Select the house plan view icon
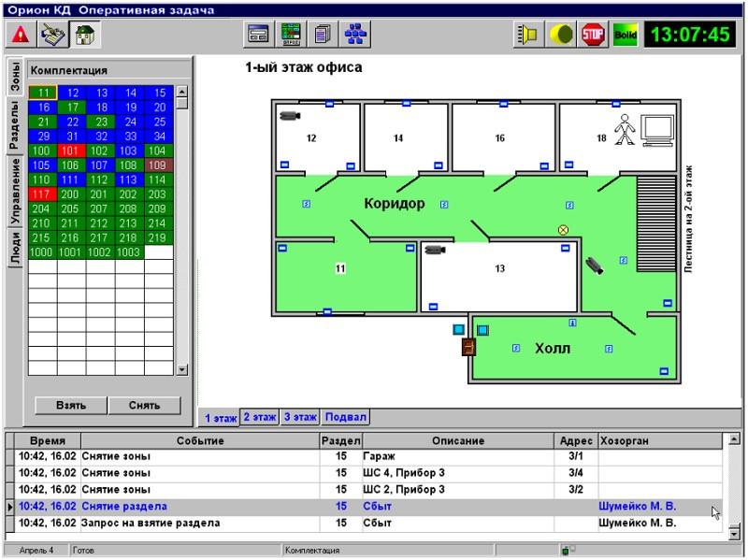The height and width of the screenshot is (560, 748). tap(85, 35)
